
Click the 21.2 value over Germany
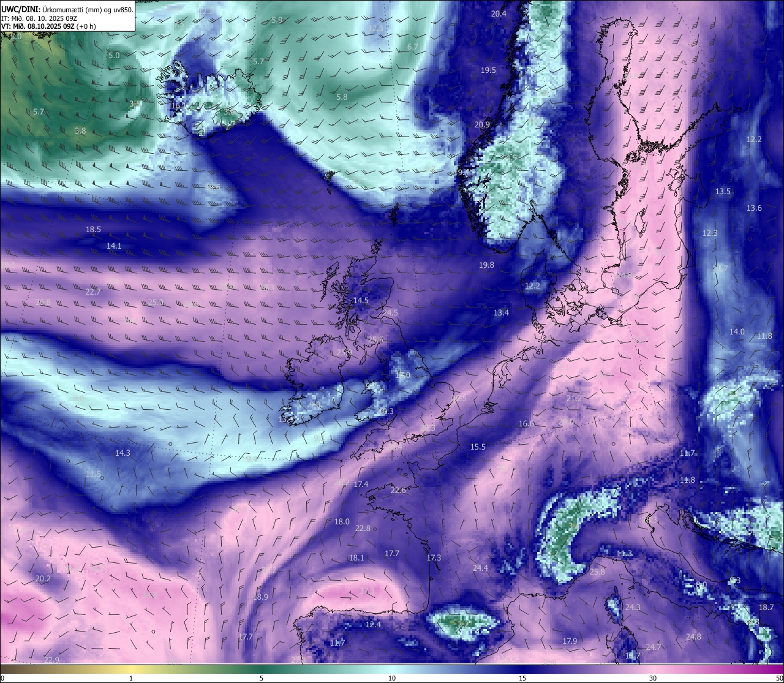click(x=574, y=398)
